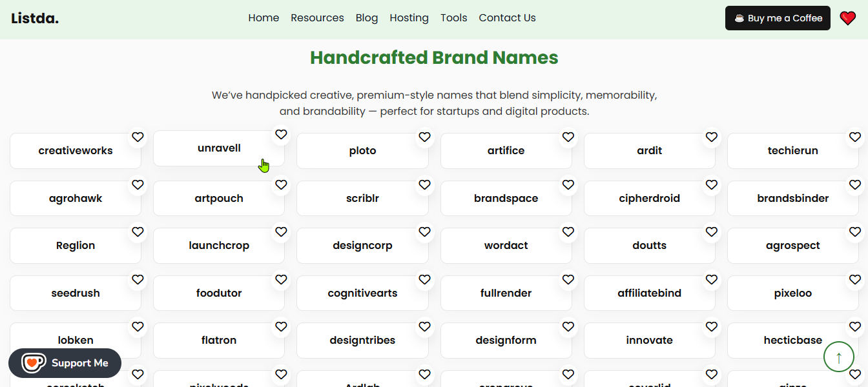The image size is (868, 387).
Task: Click the heart icon on the agrohawk card
Action: pos(138,184)
